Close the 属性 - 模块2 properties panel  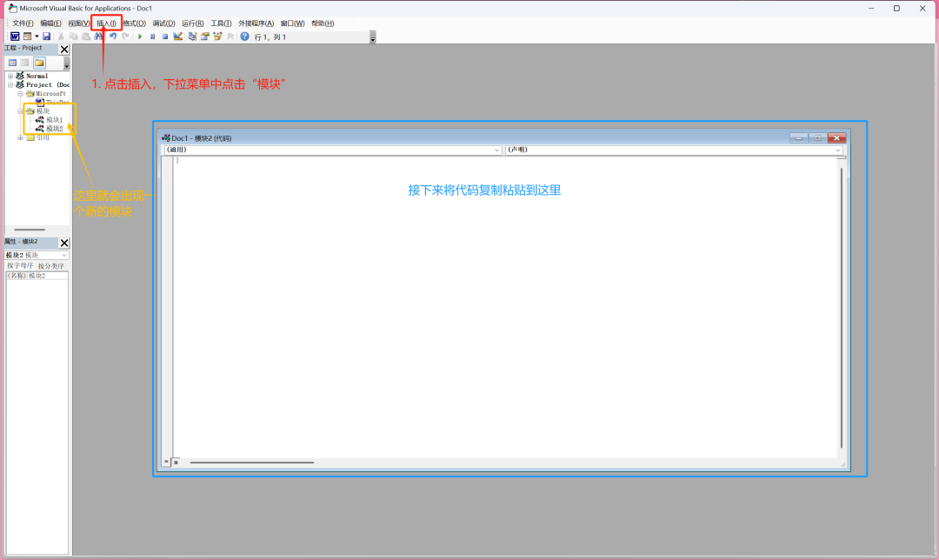pos(64,243)
